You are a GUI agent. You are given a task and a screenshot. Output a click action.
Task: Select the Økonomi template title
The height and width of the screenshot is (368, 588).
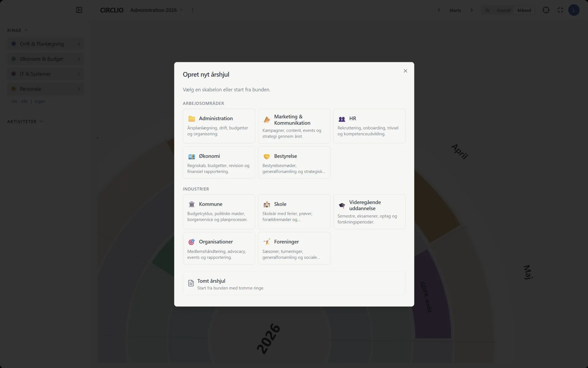(x=209, y=156)
